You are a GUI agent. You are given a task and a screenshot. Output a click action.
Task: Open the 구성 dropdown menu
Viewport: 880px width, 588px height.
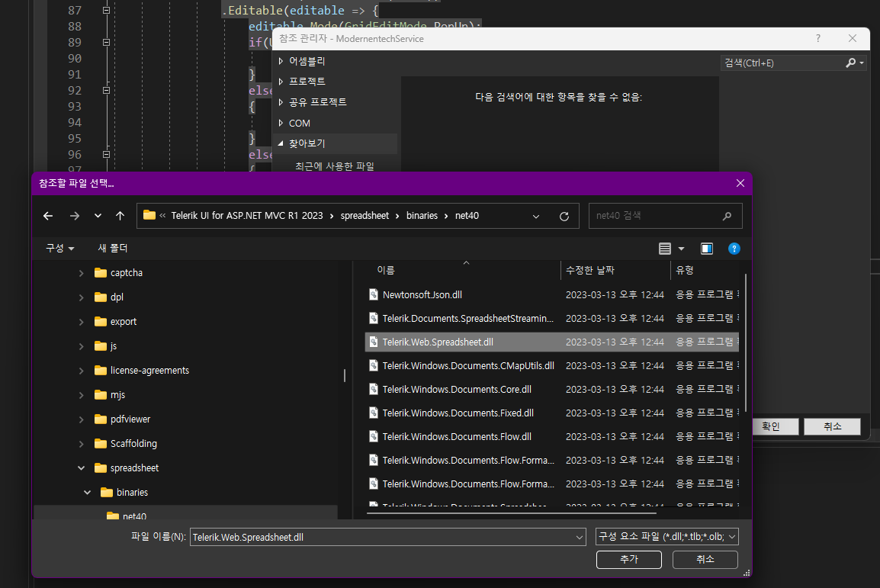tap(58, 248)
